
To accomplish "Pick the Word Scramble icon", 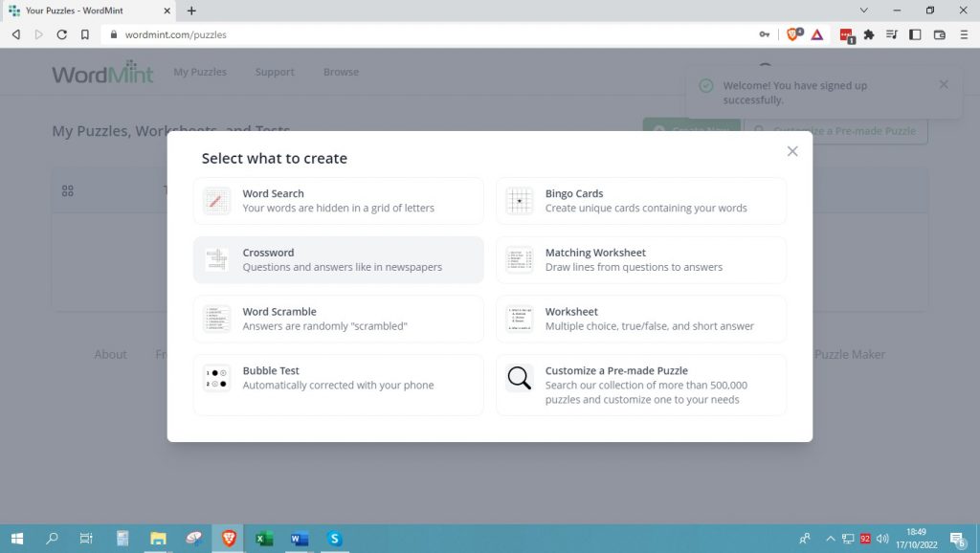I will pos(217,319).
